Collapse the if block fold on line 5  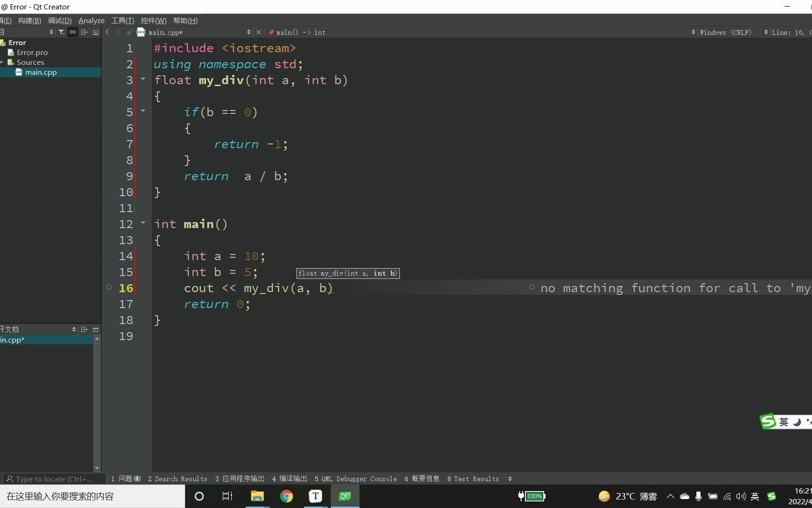click(143, 111)
